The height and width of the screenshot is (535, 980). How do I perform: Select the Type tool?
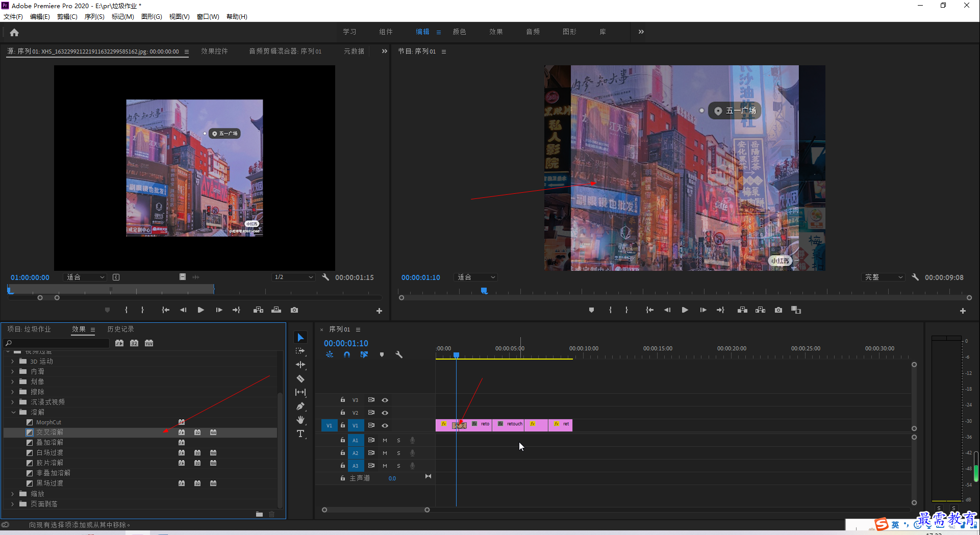[300, 434]
